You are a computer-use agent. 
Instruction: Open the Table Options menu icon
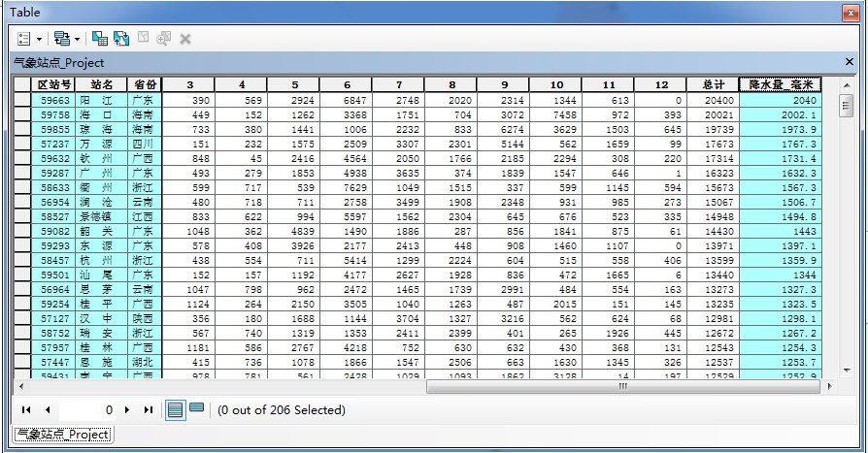click(25, 39)
